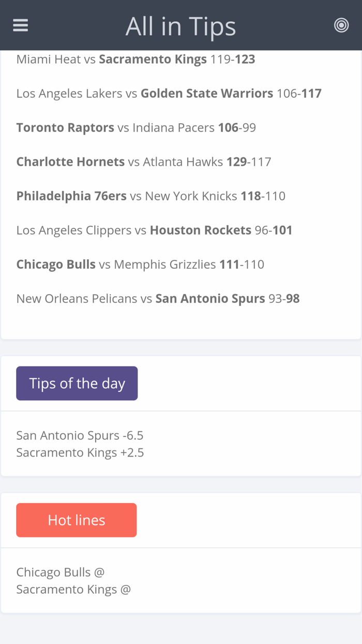
Task: Tap the bolded Sacramento Kings team name
Action: 152,59
